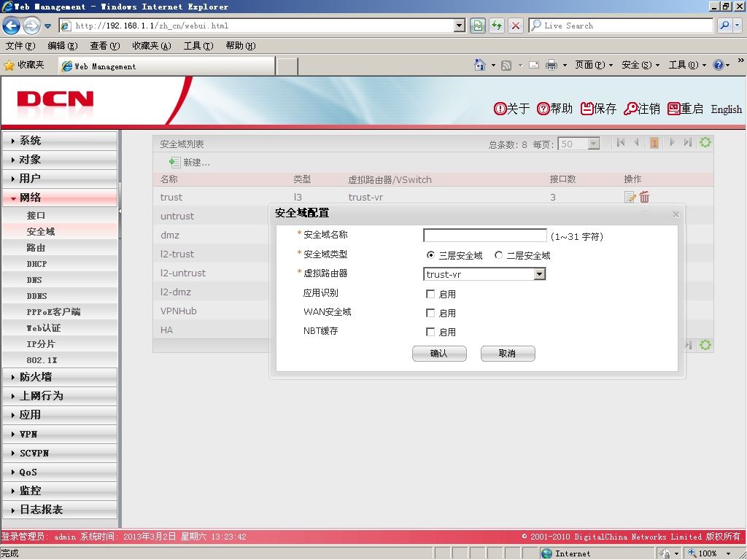Open 帮助 (Help) in DCN header
747x560 pixels.
coord(554,109)
